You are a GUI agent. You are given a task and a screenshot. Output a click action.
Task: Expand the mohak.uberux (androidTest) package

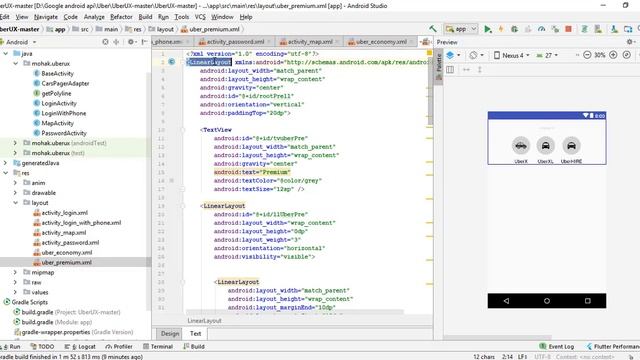(15, 143)
